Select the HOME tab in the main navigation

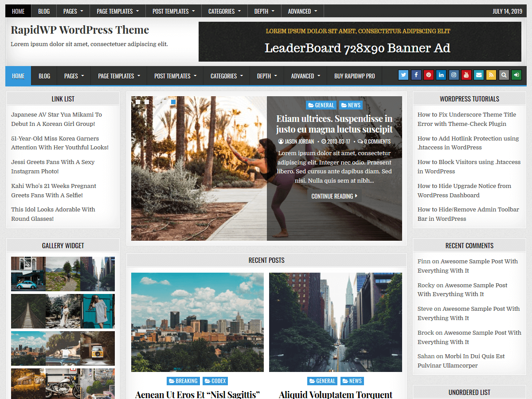point(18,75)
